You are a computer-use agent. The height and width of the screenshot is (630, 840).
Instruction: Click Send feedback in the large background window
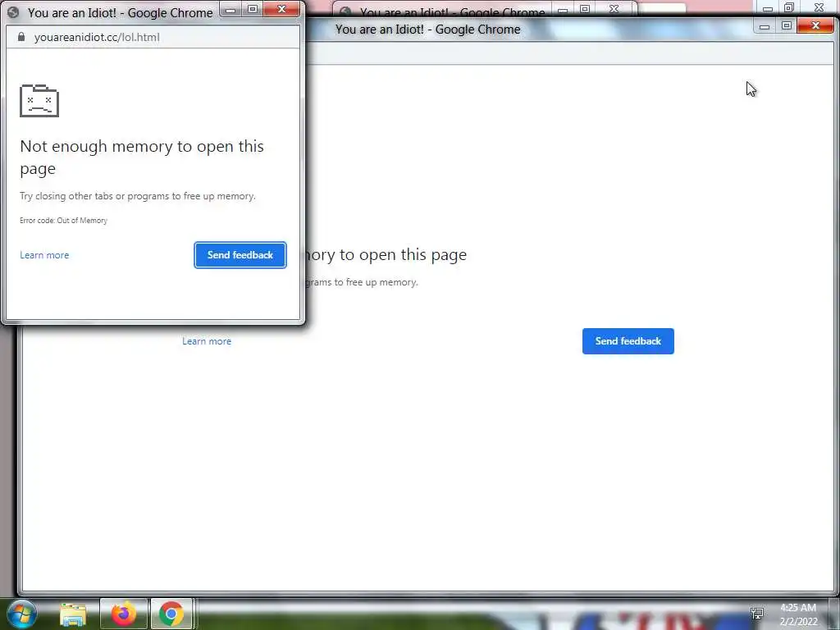(x=628, y=341)
